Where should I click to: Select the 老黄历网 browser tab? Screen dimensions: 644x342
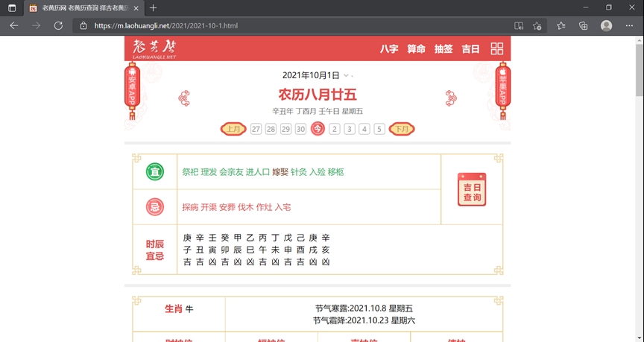(x=84, y=8)
